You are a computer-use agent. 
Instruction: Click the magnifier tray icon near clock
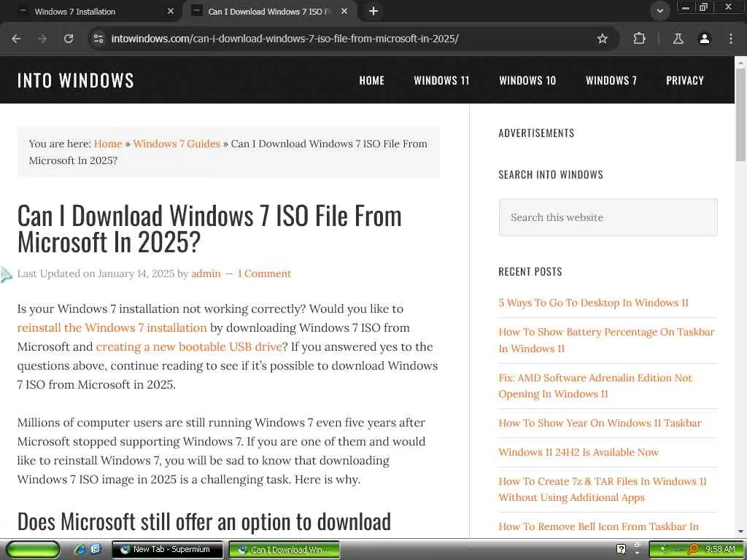(693, 550)
